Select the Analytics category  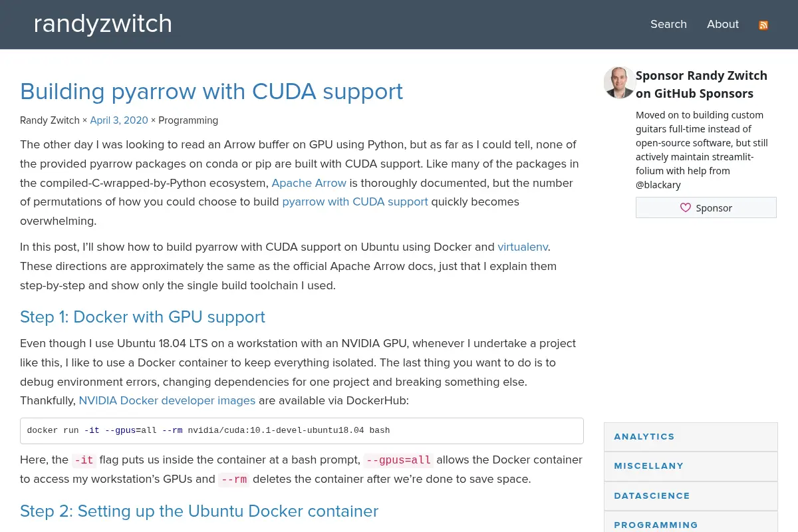click(x=691, y=437)
